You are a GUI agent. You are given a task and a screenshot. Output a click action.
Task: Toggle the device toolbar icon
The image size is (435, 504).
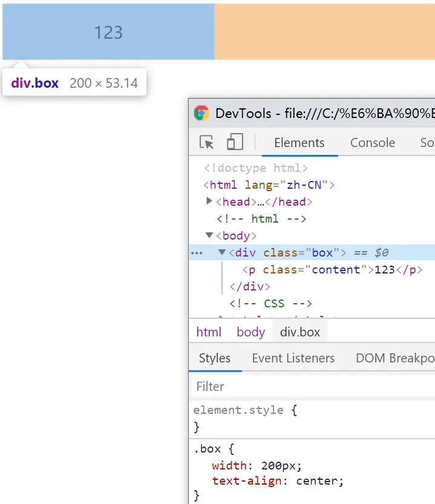click(235, 142)
